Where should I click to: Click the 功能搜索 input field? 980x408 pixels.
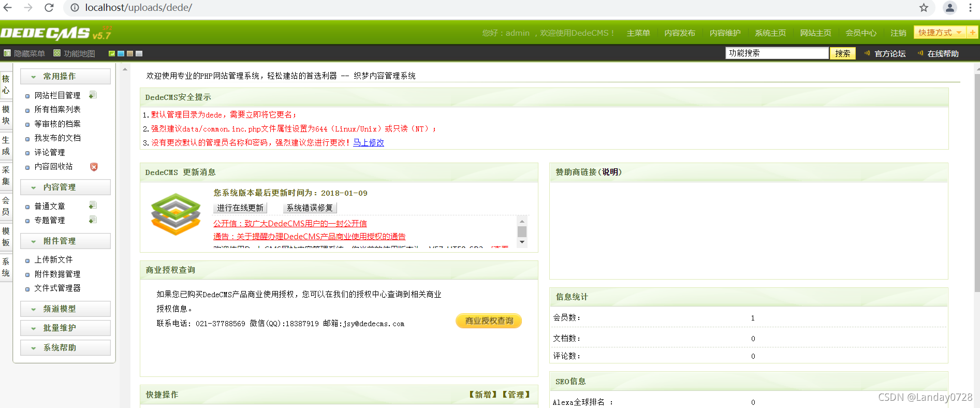click(777, 53)
